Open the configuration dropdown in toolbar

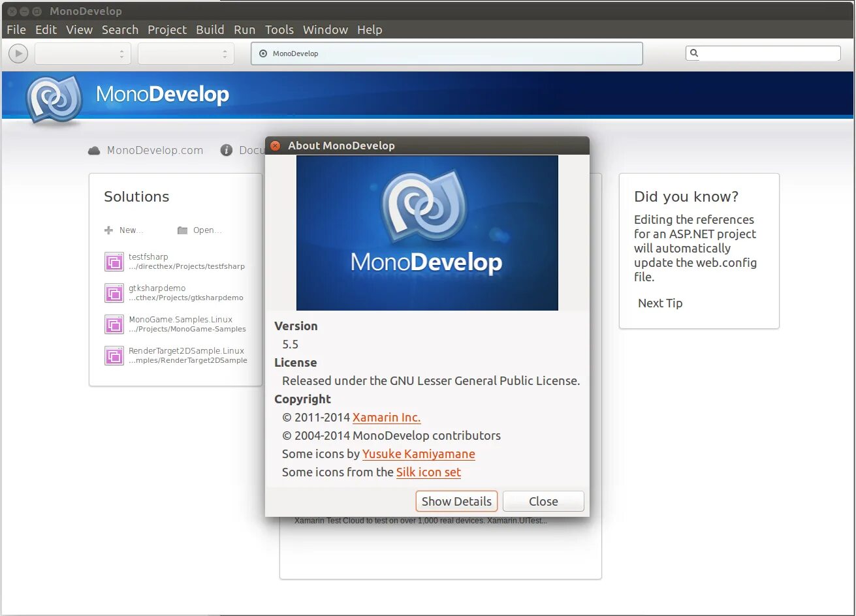[83, 54]
